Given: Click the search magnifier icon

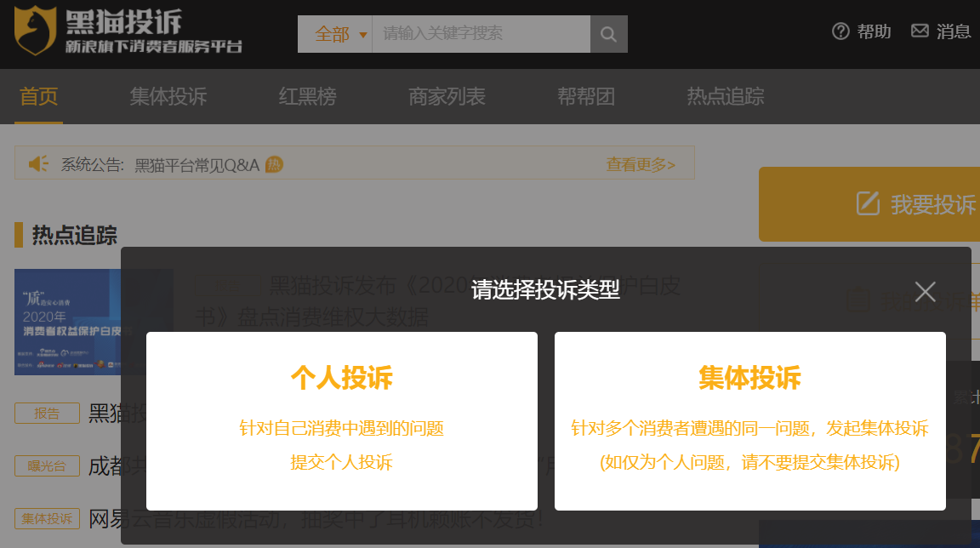Looking at the screenshot, I should (x=607, y=33).
